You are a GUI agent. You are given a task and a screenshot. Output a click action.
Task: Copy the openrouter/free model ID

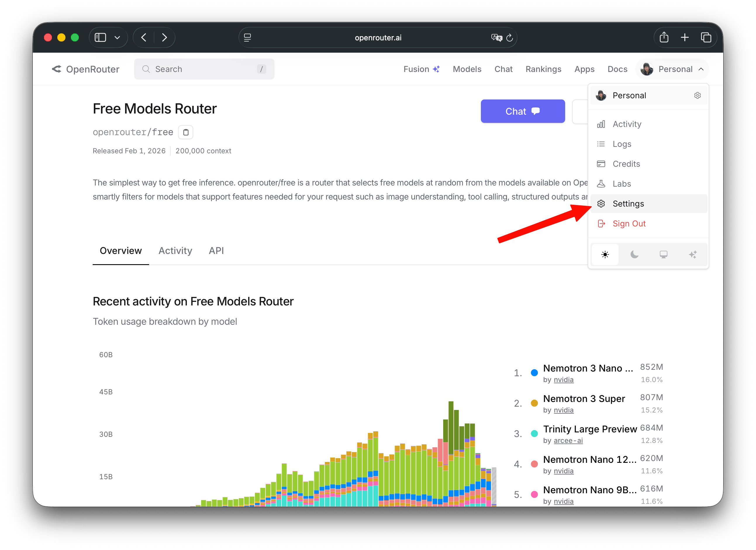(186, 133)
